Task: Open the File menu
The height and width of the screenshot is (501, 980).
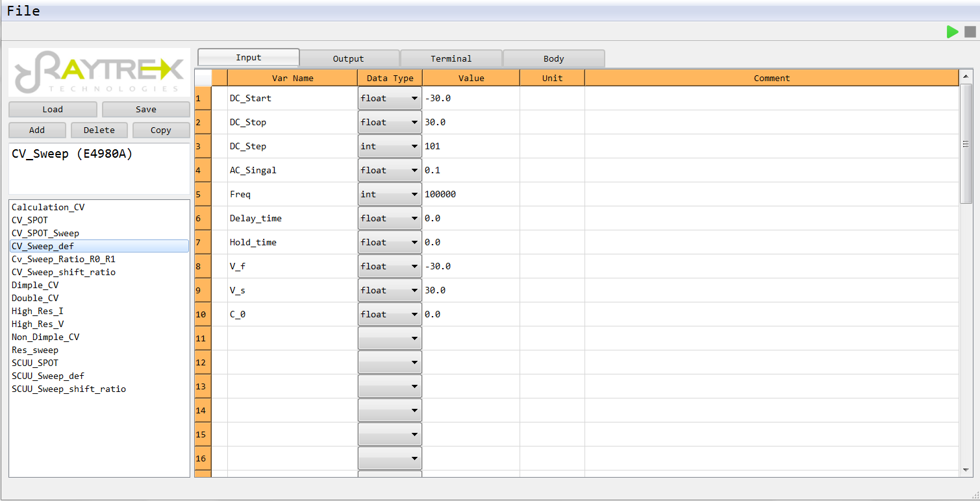Action: [x=23, y=11]
